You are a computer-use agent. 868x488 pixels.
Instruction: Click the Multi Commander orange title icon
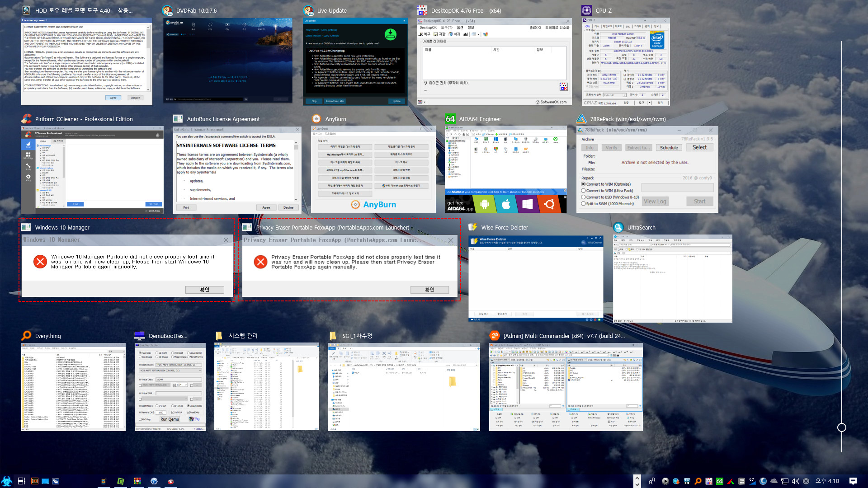495,335
